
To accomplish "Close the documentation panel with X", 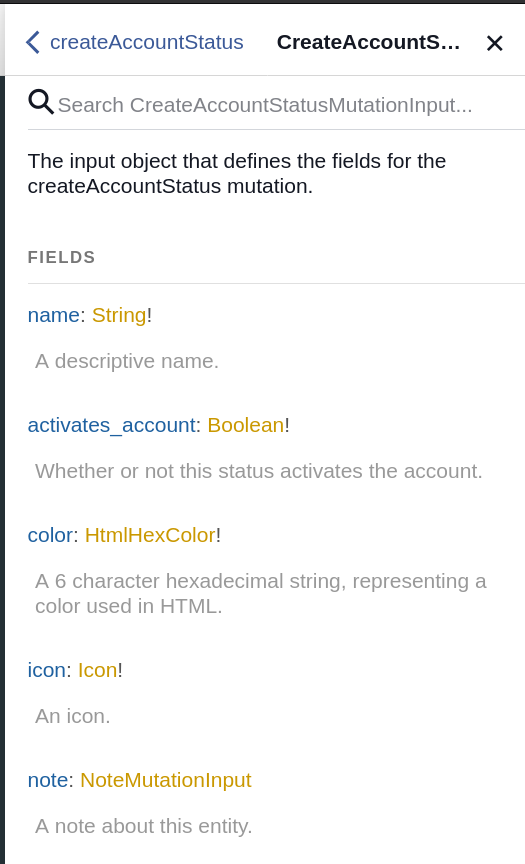I will 494,43.
